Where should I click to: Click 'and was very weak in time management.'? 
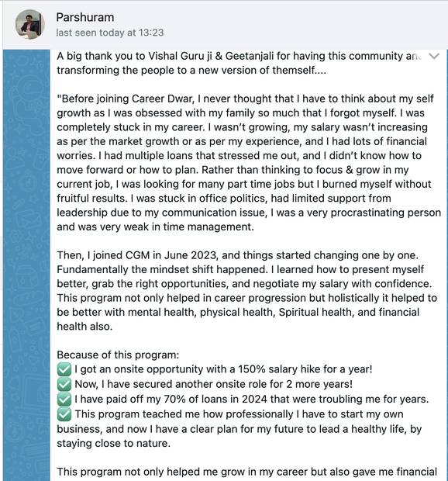[x=155, y=227]
